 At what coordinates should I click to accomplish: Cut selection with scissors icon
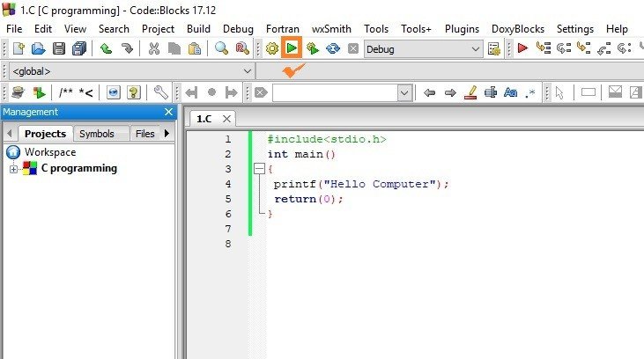[154, 48]
